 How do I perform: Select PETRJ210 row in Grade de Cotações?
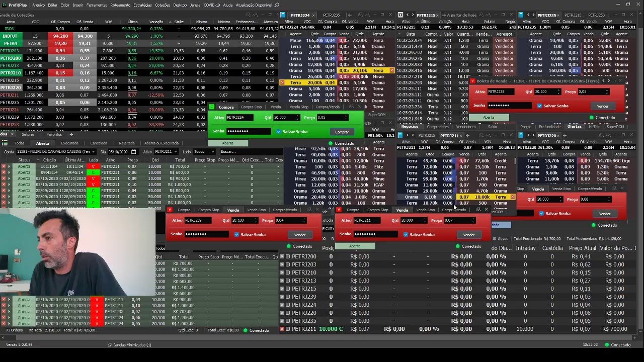[138, 73]
